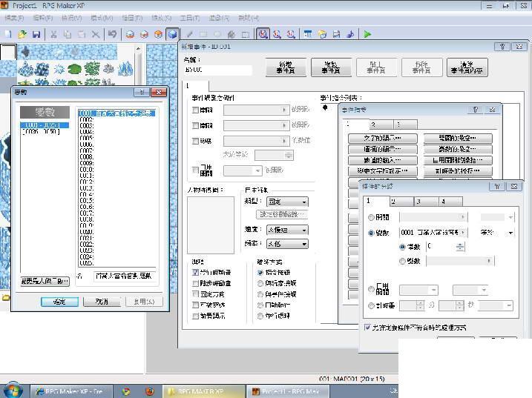Screen dimensions: 532x398
Task: Set map zoom to 1:4
Action: (291, 34)
